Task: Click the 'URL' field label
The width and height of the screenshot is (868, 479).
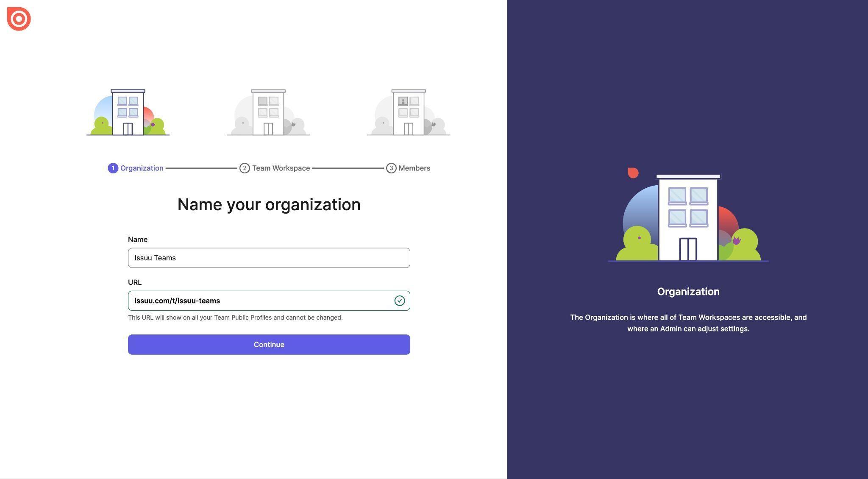Action: [135, 282]
